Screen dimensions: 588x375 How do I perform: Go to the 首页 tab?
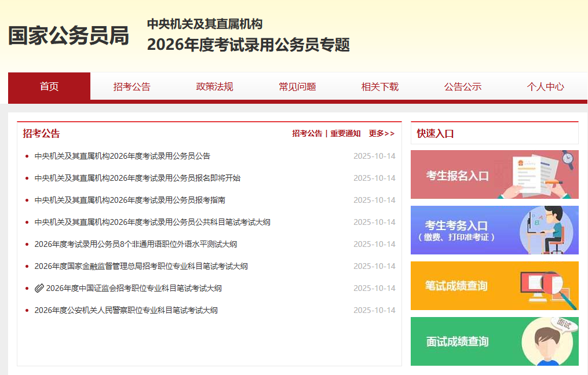pyautogui.click(x=49, y=87)
